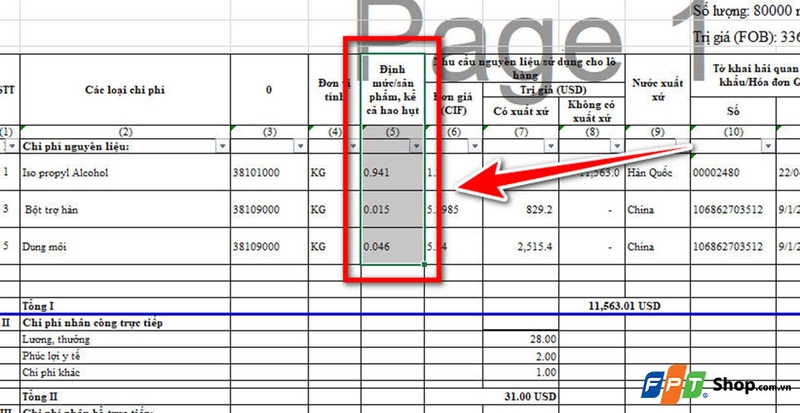Click the '(2)' column index cell
The width and height of the screenshot is (800, 413).
pos(125,132)
